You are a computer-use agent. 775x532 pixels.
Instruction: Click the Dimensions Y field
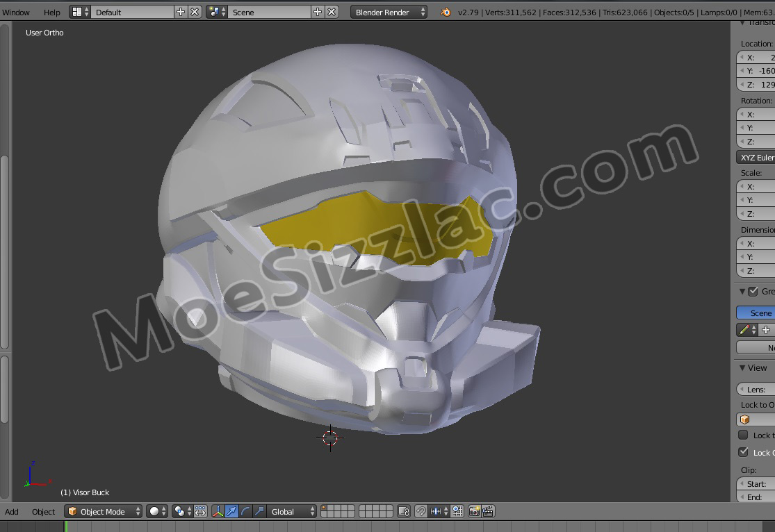(x=756, y=257)
